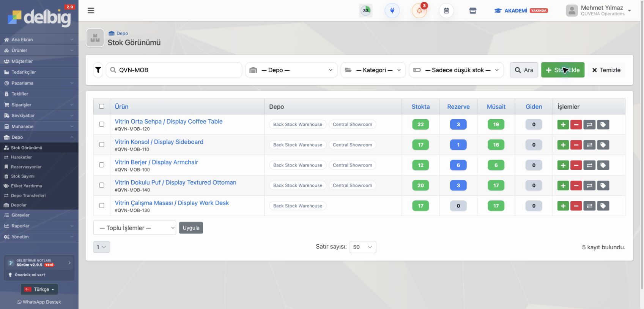Transfer stock for Vitrin Konsol row

click(x=589, y=145)
